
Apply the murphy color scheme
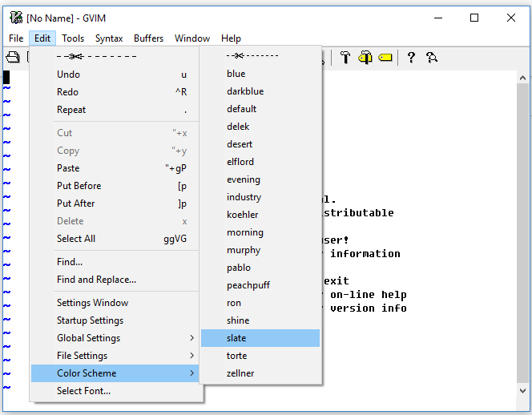pos(260,250)
